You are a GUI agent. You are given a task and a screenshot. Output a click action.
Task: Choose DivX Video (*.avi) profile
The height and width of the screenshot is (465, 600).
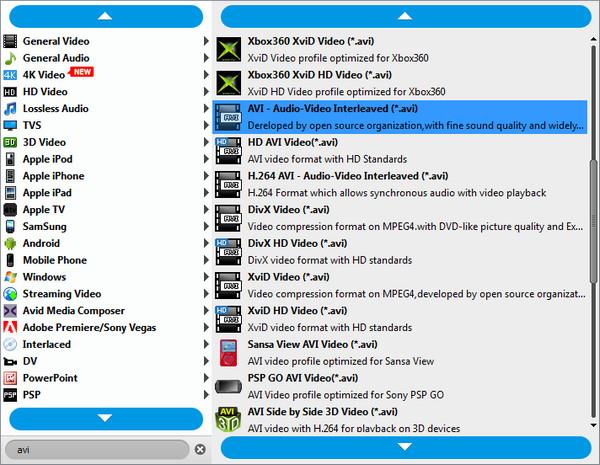click(400, 218)
